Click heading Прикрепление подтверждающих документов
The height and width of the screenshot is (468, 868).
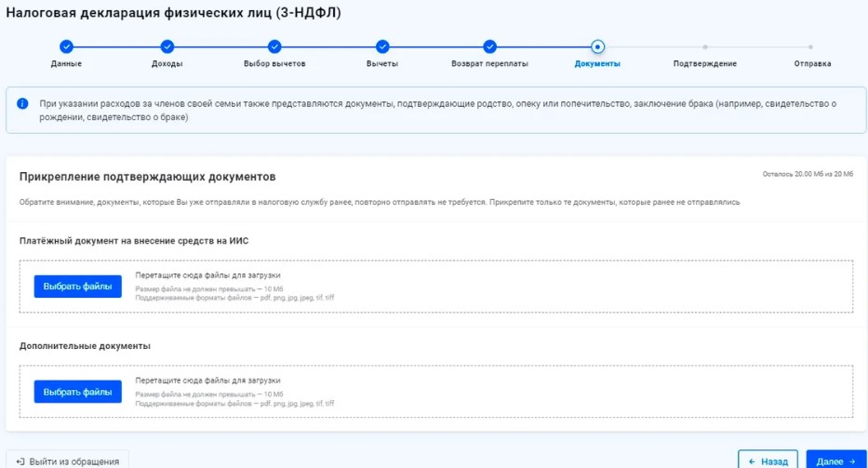(x=147, y=177)
